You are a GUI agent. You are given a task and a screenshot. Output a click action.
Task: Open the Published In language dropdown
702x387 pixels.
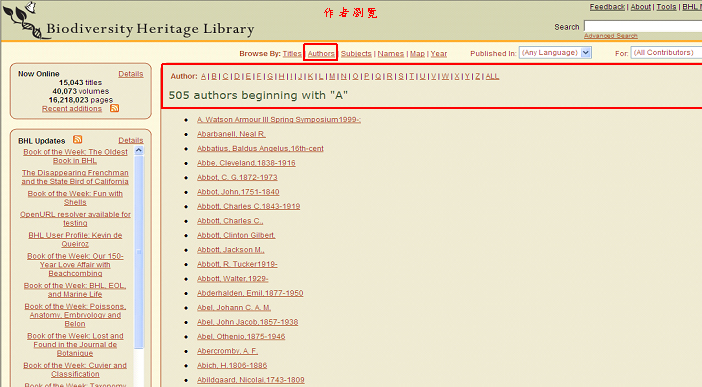click(555, 53)
